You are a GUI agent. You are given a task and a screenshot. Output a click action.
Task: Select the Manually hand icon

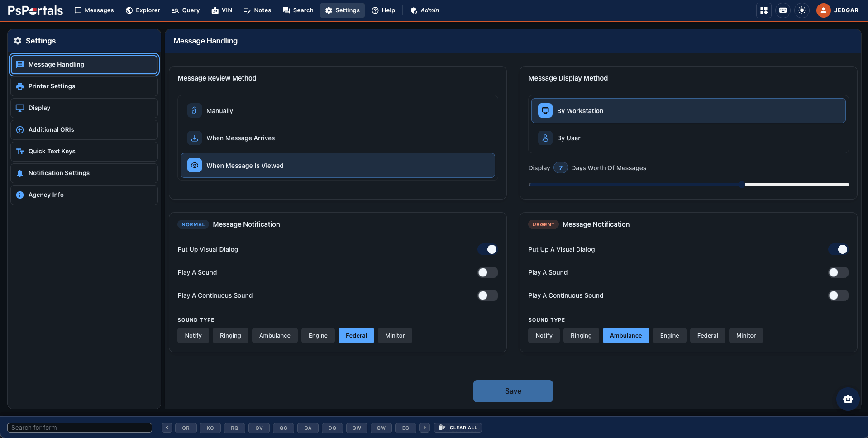coord(194,110)
